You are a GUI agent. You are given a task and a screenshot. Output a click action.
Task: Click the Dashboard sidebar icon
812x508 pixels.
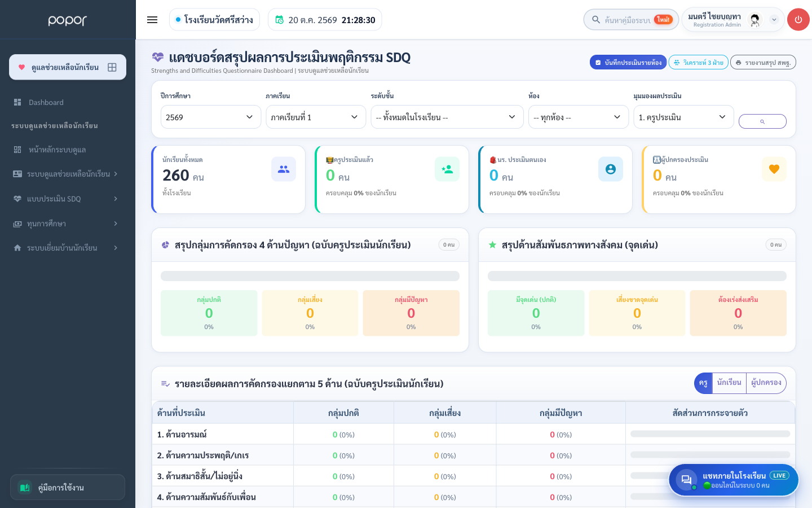17,102
